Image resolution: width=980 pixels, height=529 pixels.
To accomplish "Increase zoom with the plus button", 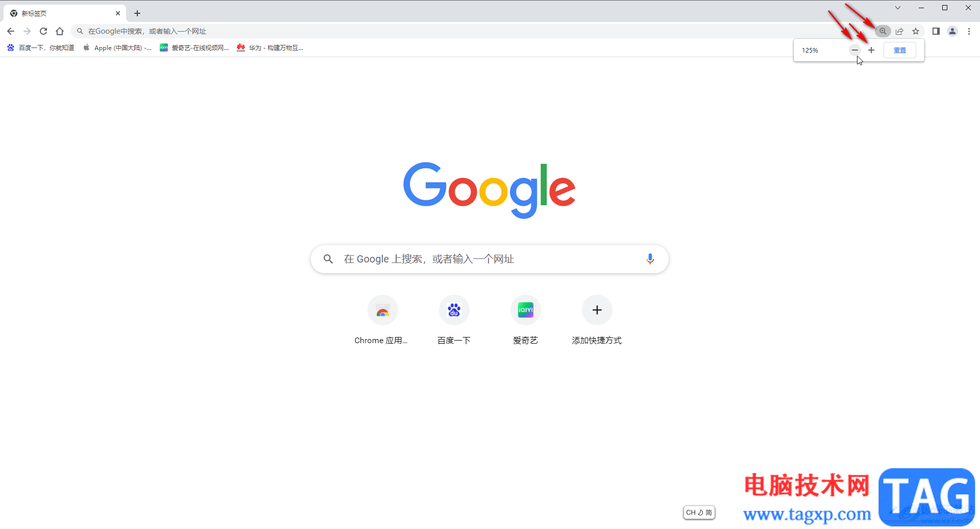I will click(x=871, y=50).
